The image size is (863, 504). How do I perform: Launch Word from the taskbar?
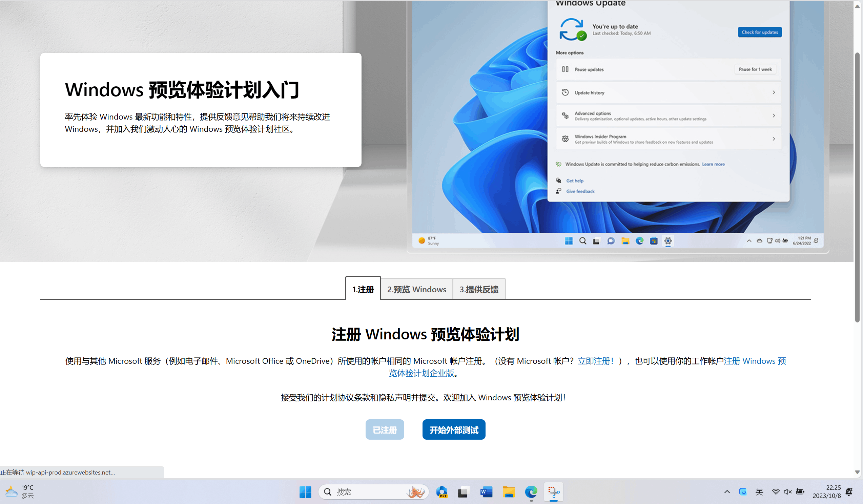click(486, 492)
